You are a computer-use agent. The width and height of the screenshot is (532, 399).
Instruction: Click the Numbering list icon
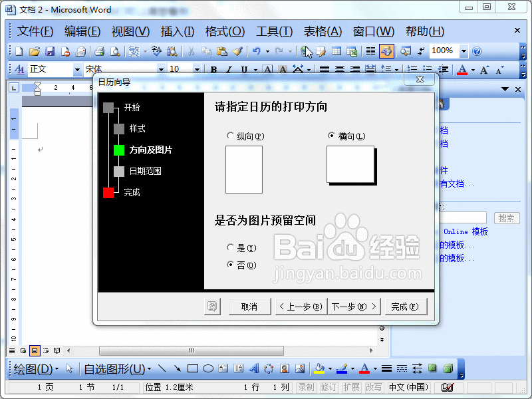tap(412, 69)
